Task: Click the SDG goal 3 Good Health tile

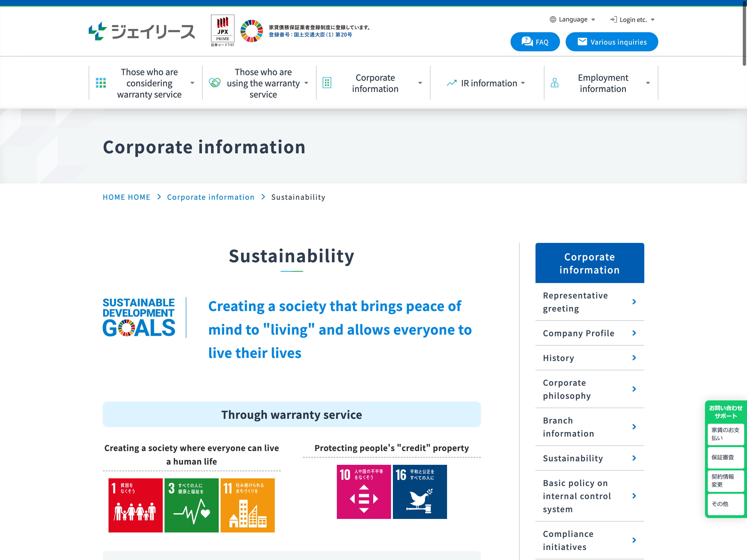Action: click(191, 505)
